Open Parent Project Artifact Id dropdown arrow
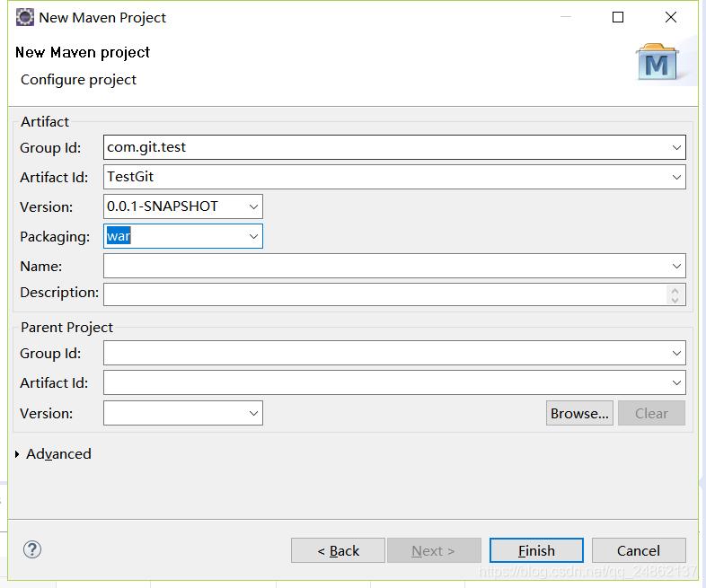Viewport: 706px width, 588px height. (x=676, y=382)
